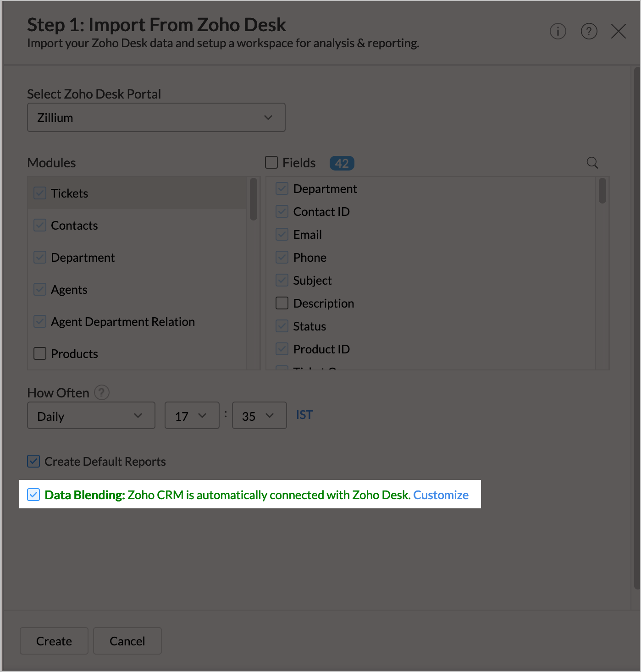The height and width of the screenshot is (672, 641).
Task: Disable the Data Blending checkbox
Action: [x=34, y=495]
